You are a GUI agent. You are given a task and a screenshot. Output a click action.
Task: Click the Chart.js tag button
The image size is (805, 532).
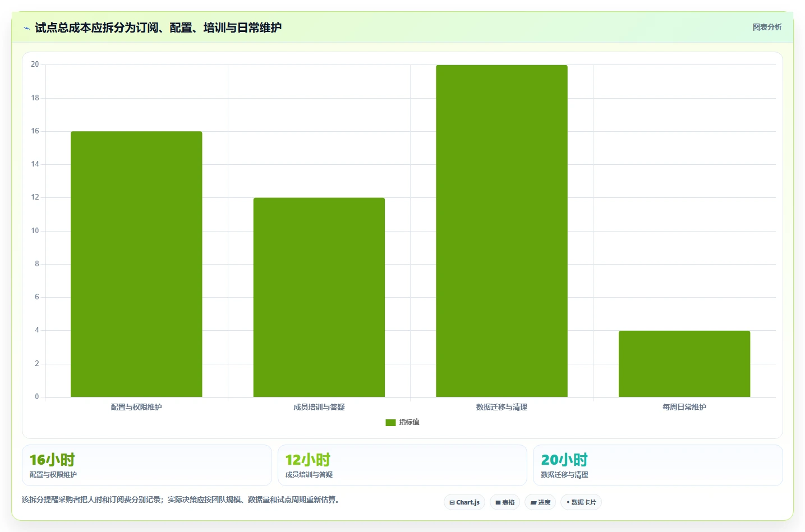coord(464,502)
